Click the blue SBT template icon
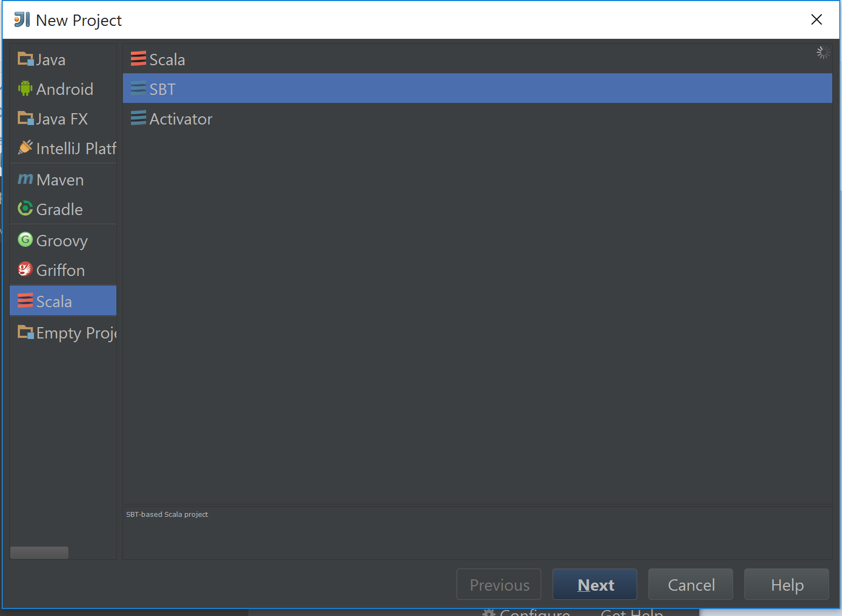Screen dimensions: 842x616 139,88
